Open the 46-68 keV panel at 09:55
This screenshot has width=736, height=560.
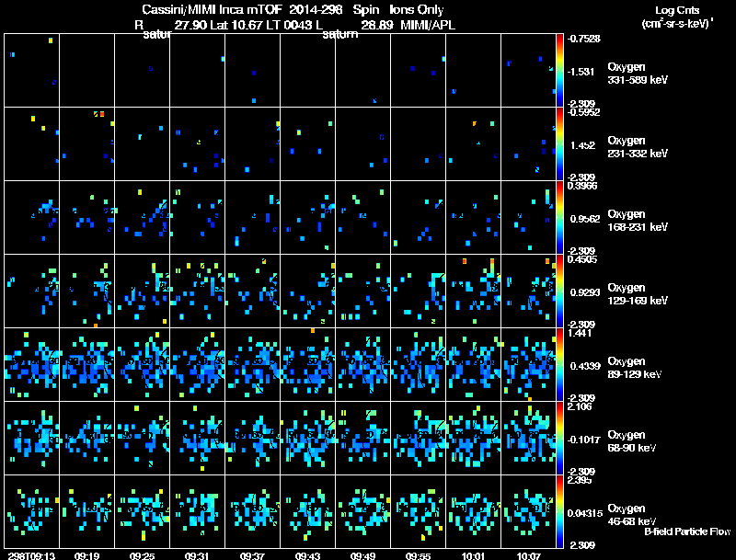coord(419,512)
